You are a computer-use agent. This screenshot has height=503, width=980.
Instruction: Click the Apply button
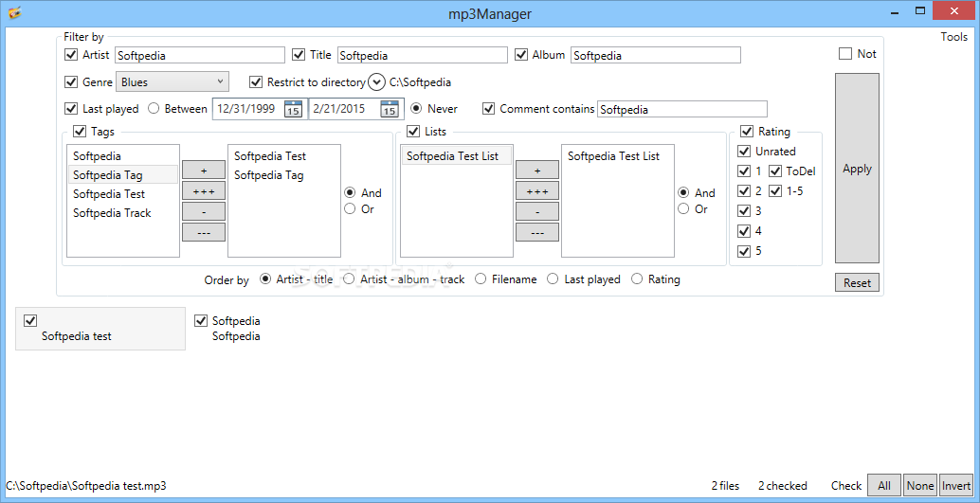[x=857, y=169]
